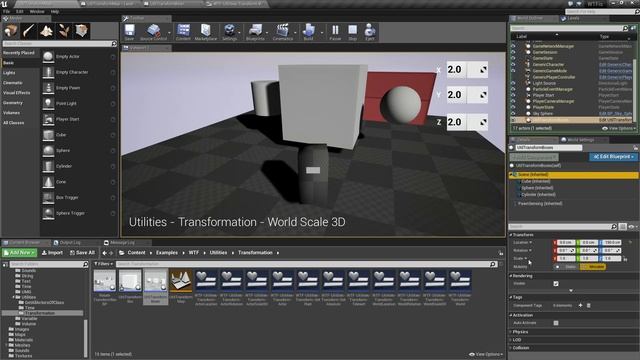Toggle visibility of Light Source actor
The width and height of the screenshot is (640, 360).
click(x=513, y=83)
